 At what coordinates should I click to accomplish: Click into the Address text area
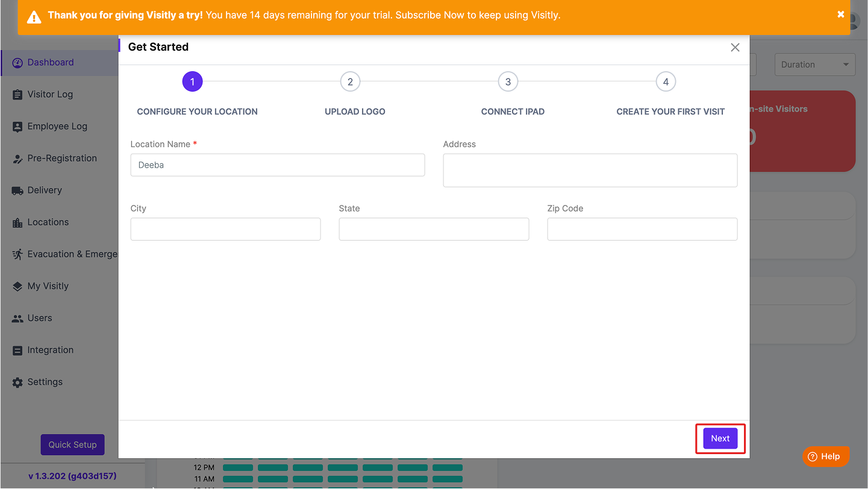click(590, 170)
